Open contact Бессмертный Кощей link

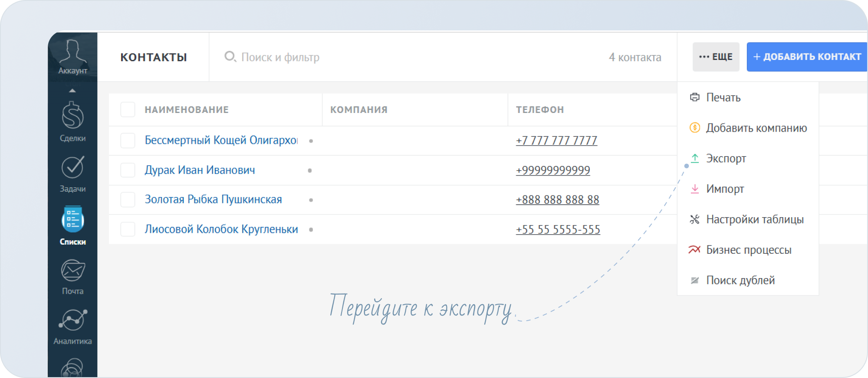point(221,140)
